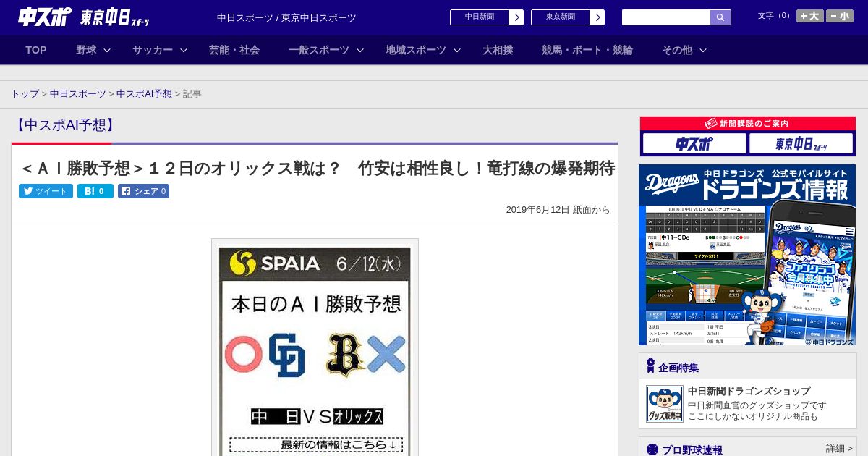Click グッズ販売中 shop thumbnail
868x456 pixels.
click(x=664, y=404)
